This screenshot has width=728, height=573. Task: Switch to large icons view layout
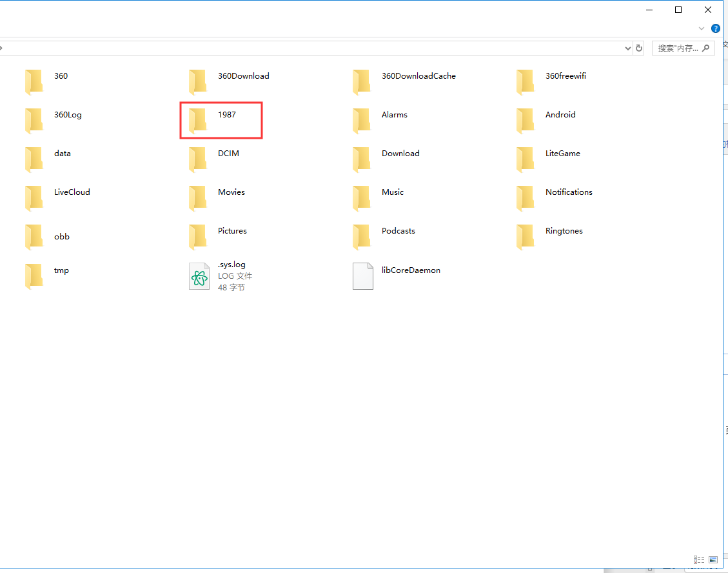[713, 559]
